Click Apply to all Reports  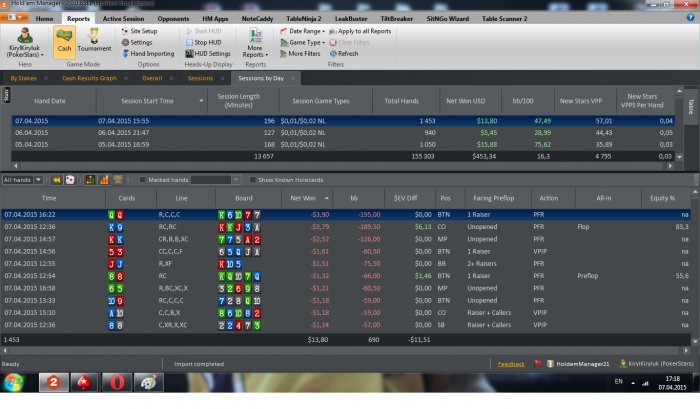pyautogui.click(x=360, y=31)
